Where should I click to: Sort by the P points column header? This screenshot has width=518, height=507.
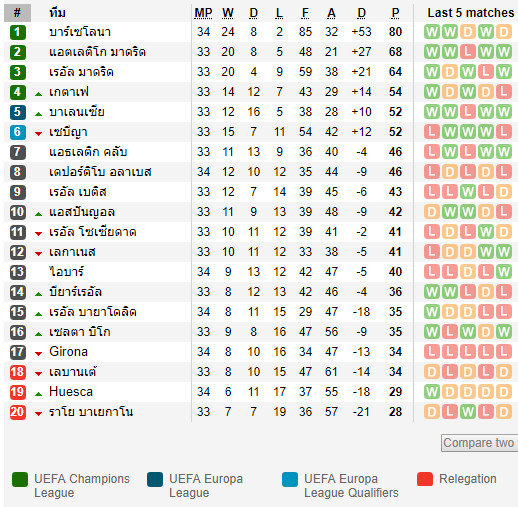click(395, 13)
